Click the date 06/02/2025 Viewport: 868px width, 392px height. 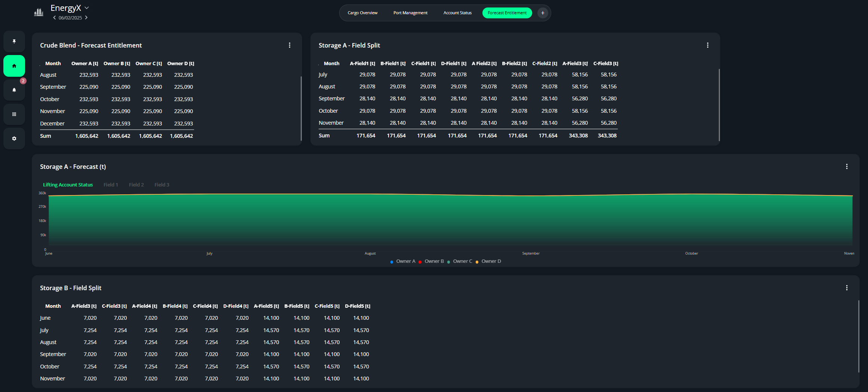[x=70, y=18]
